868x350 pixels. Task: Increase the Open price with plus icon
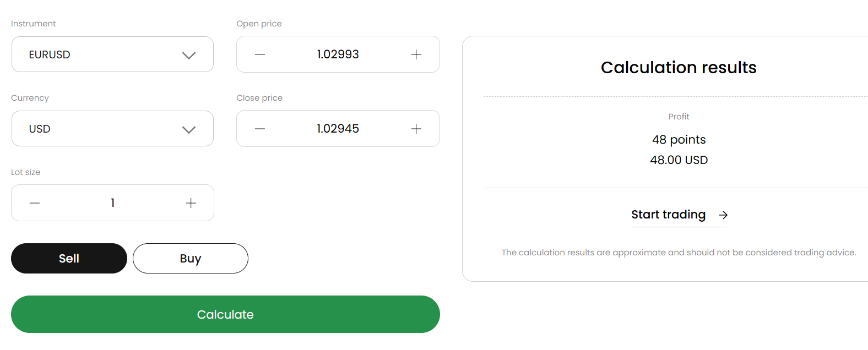416,54
